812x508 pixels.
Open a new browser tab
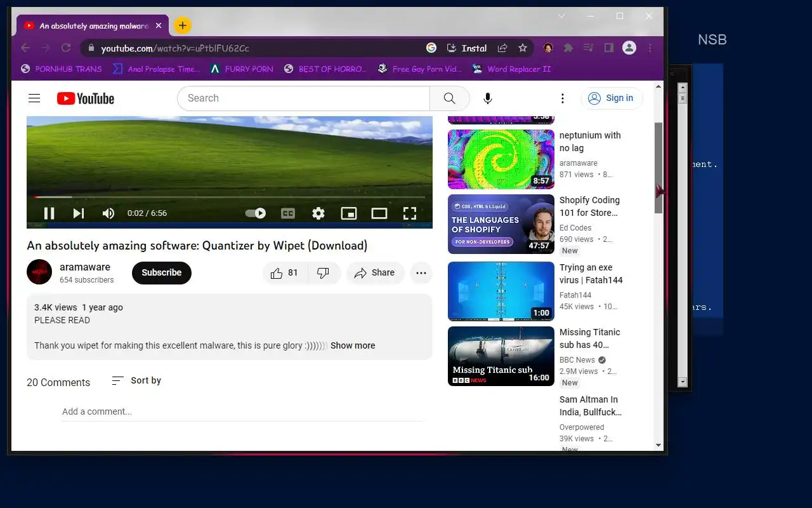coord(182,25)
